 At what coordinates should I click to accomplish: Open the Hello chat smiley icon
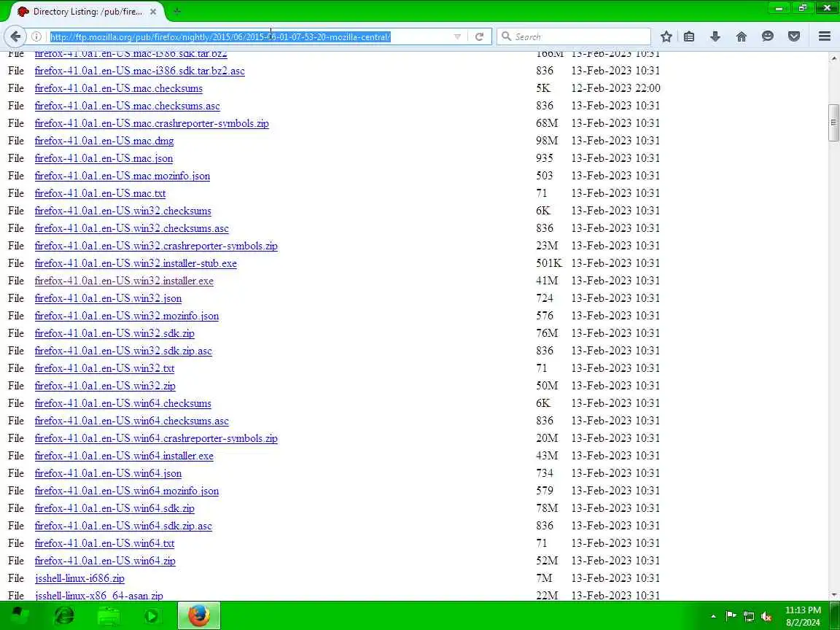pos(768,36)
